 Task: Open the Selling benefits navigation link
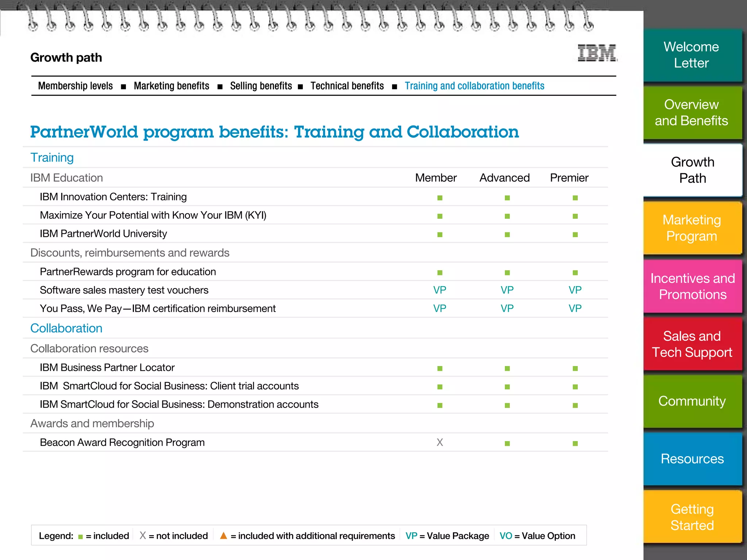tap(261, 86)
